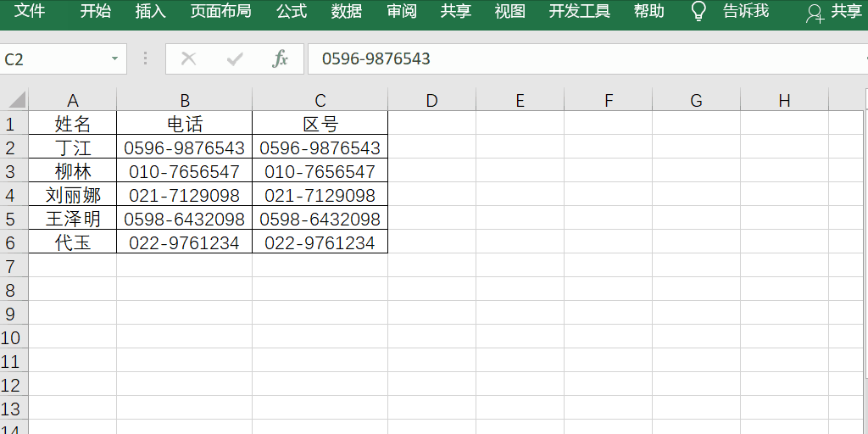Viewport: 868px width, 434px height.
Task: Select row 1 header
Action: pyautogui.click(x=14, y=123)
